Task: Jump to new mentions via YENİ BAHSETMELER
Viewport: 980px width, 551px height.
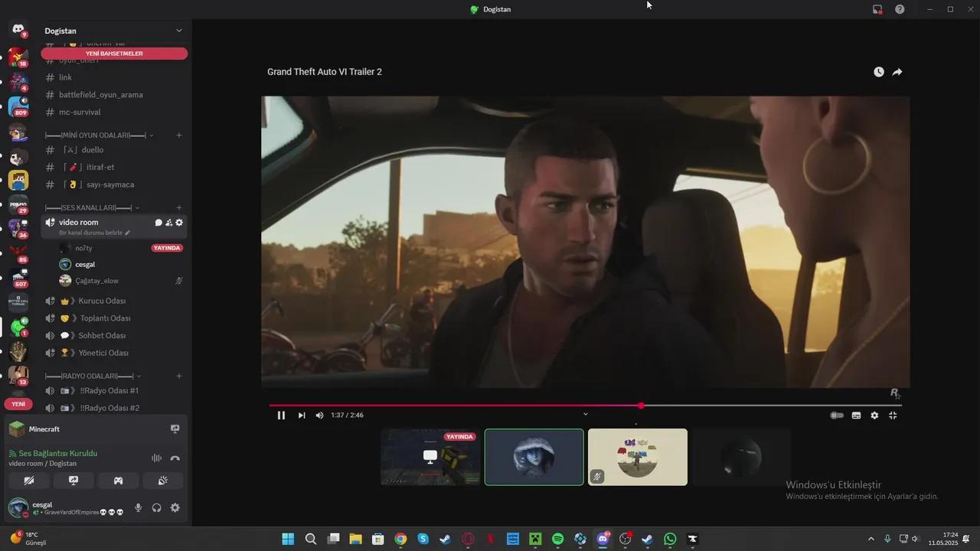Action: tap(114, 54)
